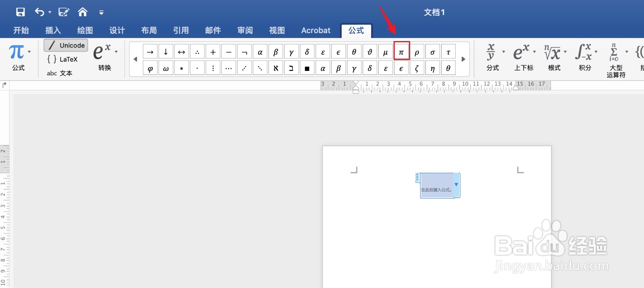The height and width of the screenshot is (288, 644).
Task: Insert the eta η symbol
Action: point(433,68)
